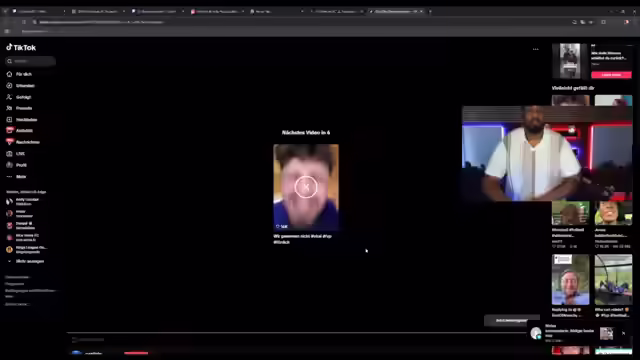Screen dimensions: 640x360
Task: Click the browser reload button
Action: (24, 22)
